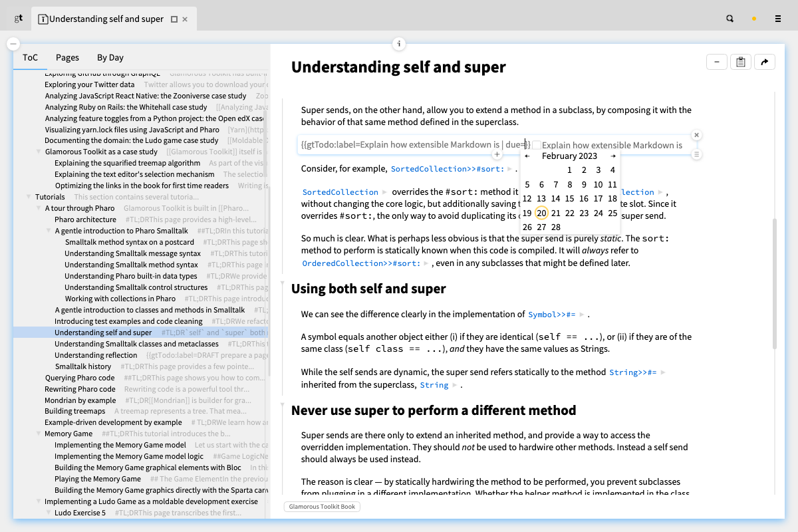Toggle the todo checkbox before Explain how
The image size is (798, 532).
(537, 145)
